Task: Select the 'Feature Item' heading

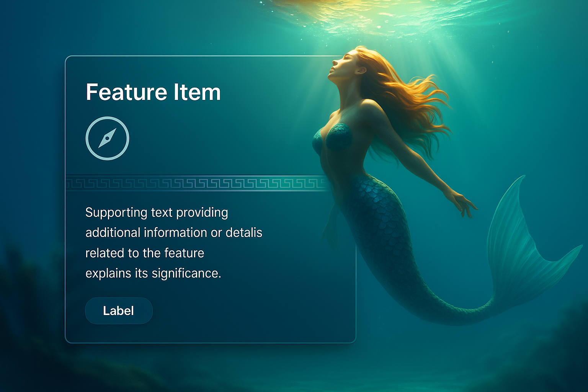Action: (153, 92)
